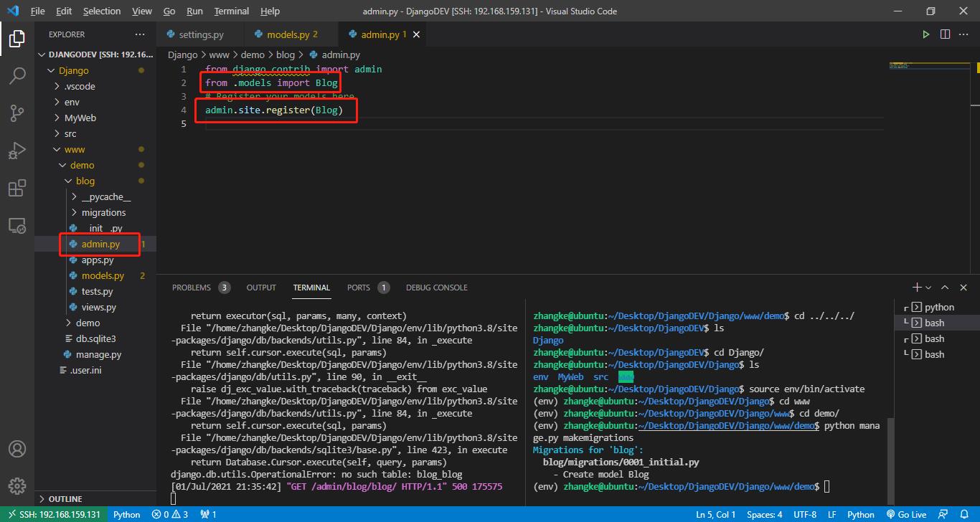Switch to the models.py tab
This screenshot has width=980, height=522.
click(x=291, y=34)
